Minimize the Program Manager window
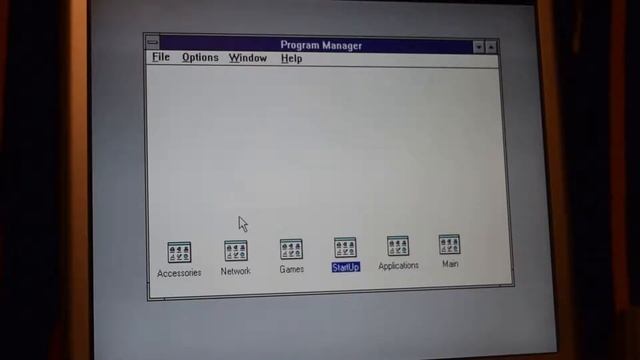This screenshot has width=640, height=360. point(479,47)
